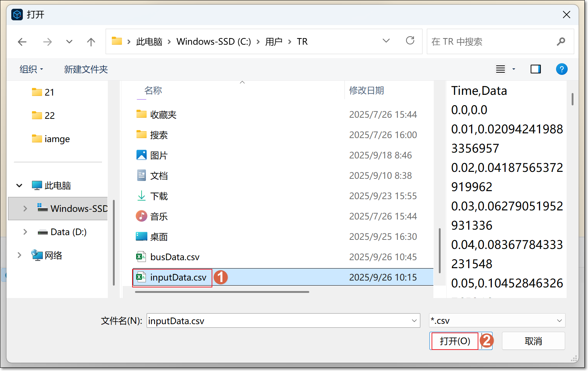Click the 文件名 filename input field
Screen dimensions: 588x371
click(x=278, y=321)
